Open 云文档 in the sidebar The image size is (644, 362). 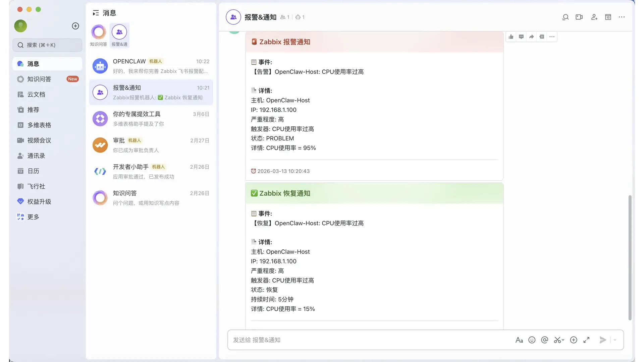[x=36, y=95]
